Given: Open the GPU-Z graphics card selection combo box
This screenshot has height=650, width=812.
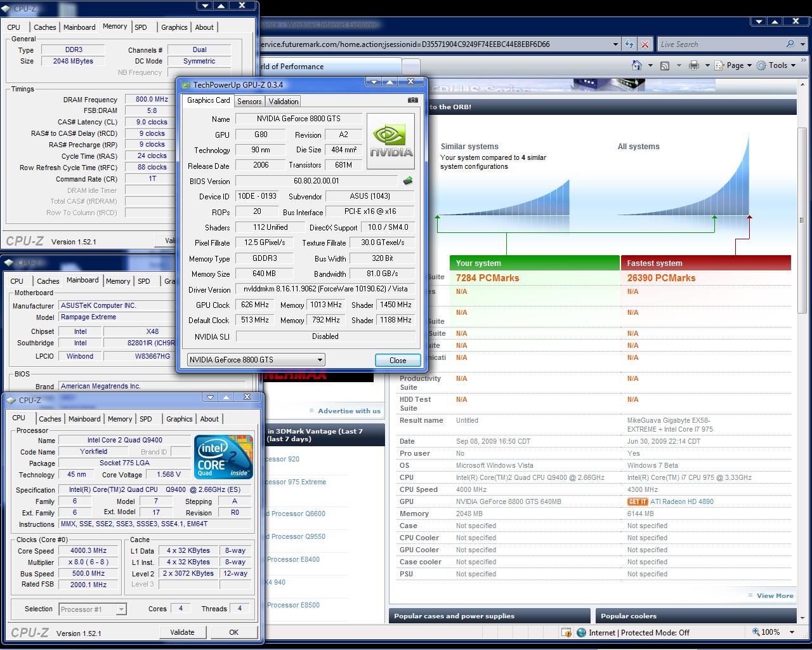Looking at the screenshot, I should (x=256, y=360).
